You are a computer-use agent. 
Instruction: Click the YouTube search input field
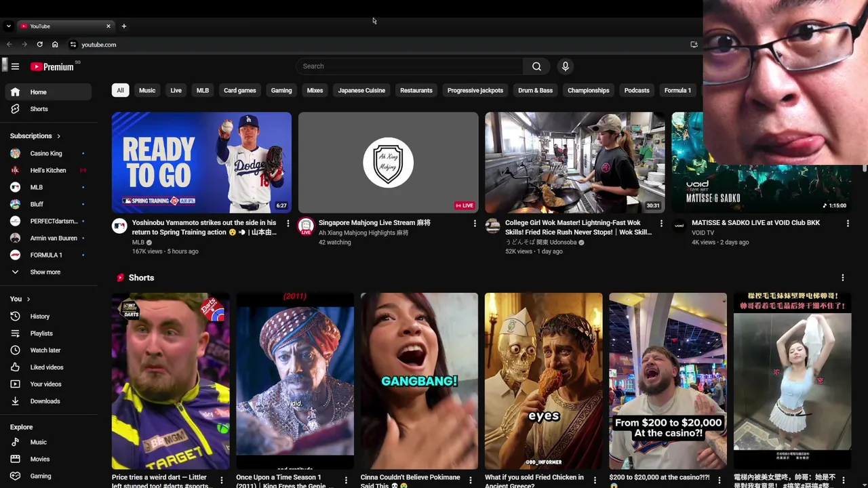tap(409, 66)
